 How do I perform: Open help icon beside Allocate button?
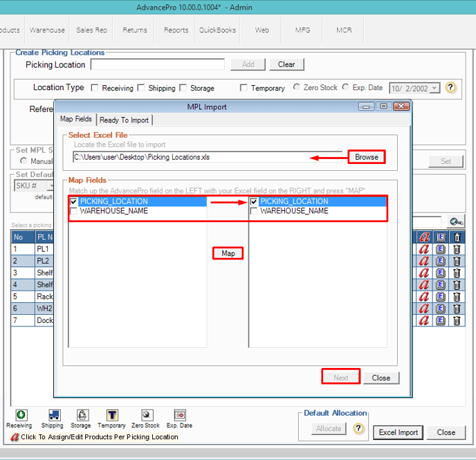point(358,428)
